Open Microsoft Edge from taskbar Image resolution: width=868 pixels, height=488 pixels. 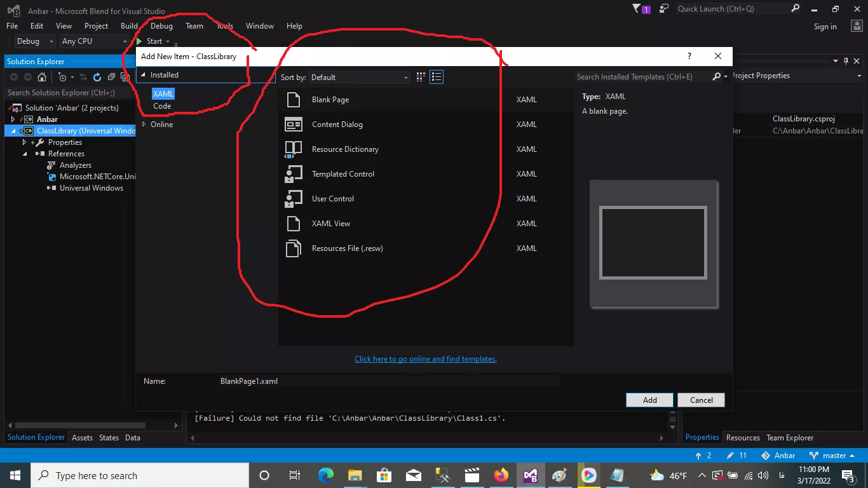tap(326, 475)
